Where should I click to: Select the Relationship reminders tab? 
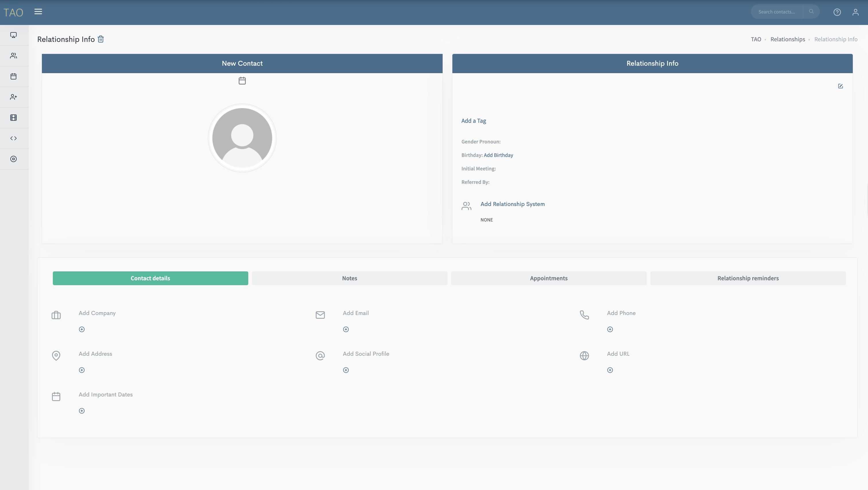[748, 278]
